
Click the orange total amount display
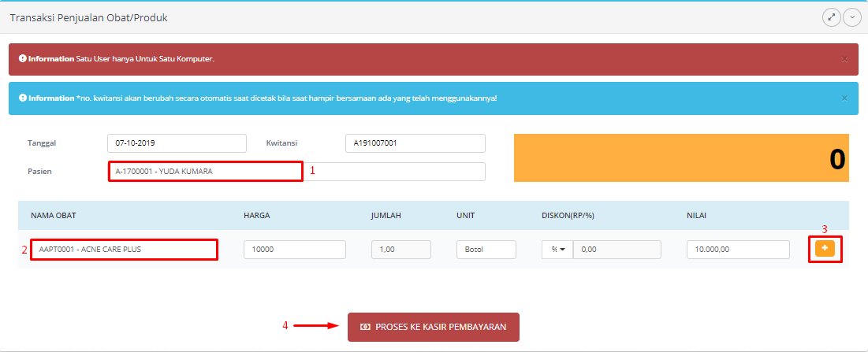click(681, 158)
